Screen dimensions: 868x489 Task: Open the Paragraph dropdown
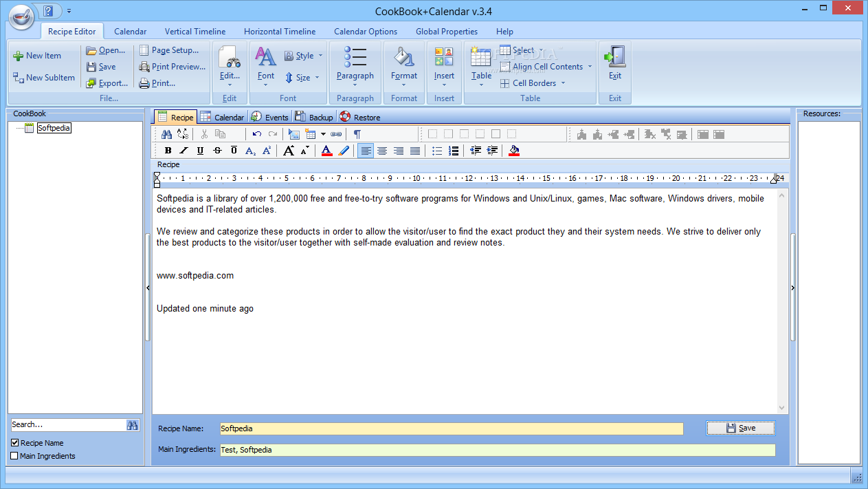click(355, 67)
